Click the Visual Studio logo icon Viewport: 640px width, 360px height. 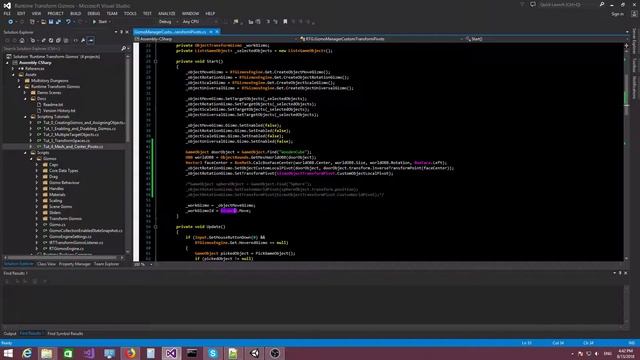[x=7, y=5]
